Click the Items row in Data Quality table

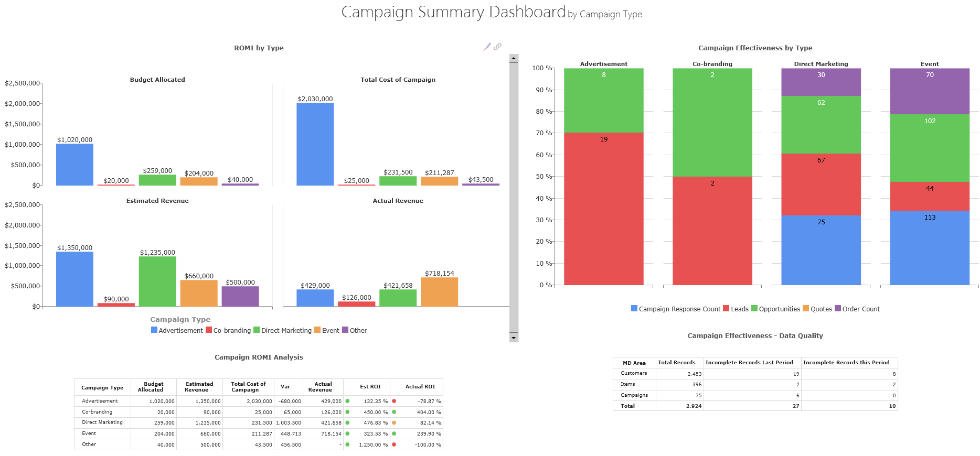pyautogui.click(x=755, y=384)
